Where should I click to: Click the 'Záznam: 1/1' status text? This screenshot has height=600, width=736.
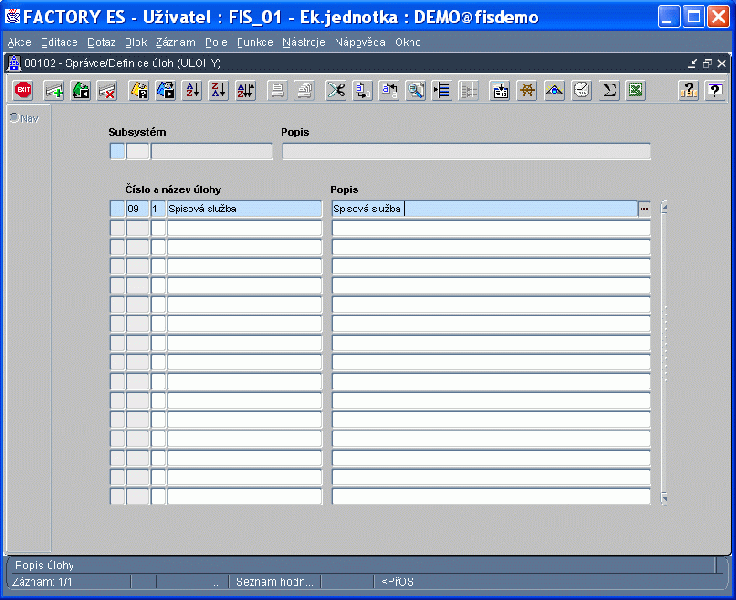coord(41,582)
